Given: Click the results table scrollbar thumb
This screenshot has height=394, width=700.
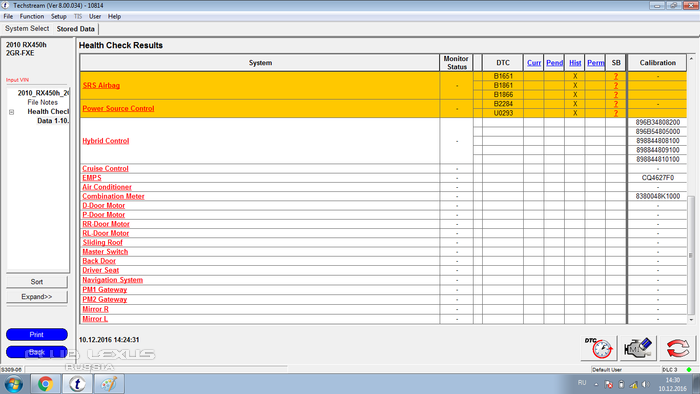Looking at the screenshot, I should click(691, 255).
